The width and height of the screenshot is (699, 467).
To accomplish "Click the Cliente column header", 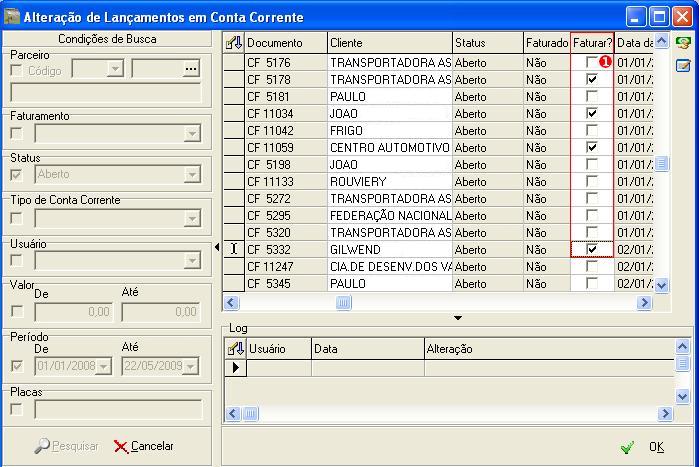I will pos(388,43).
